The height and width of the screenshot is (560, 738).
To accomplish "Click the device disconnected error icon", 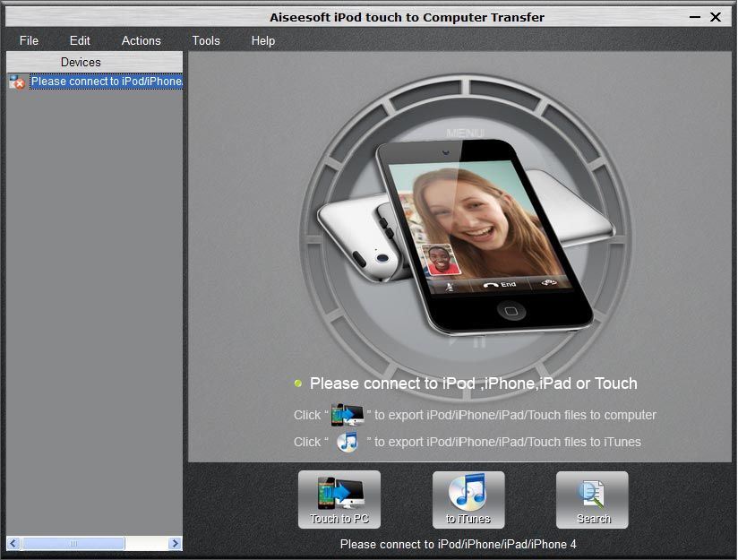I will (17, 82).
